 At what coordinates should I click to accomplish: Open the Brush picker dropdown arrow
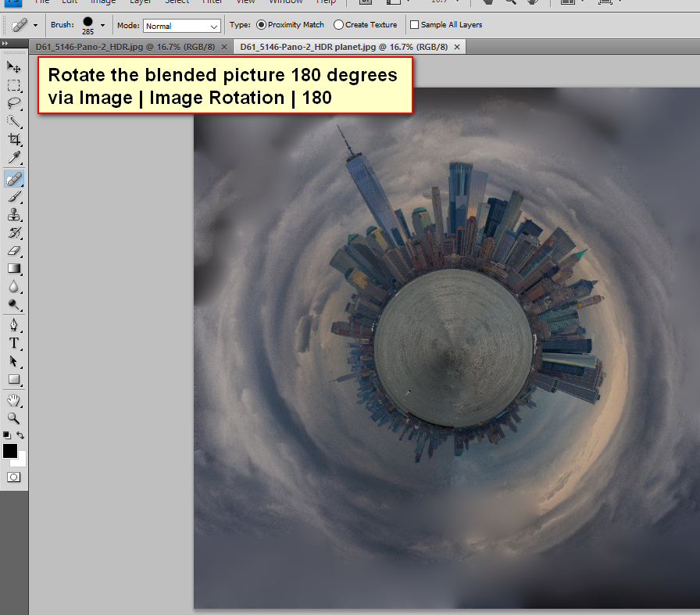(102, 26)
